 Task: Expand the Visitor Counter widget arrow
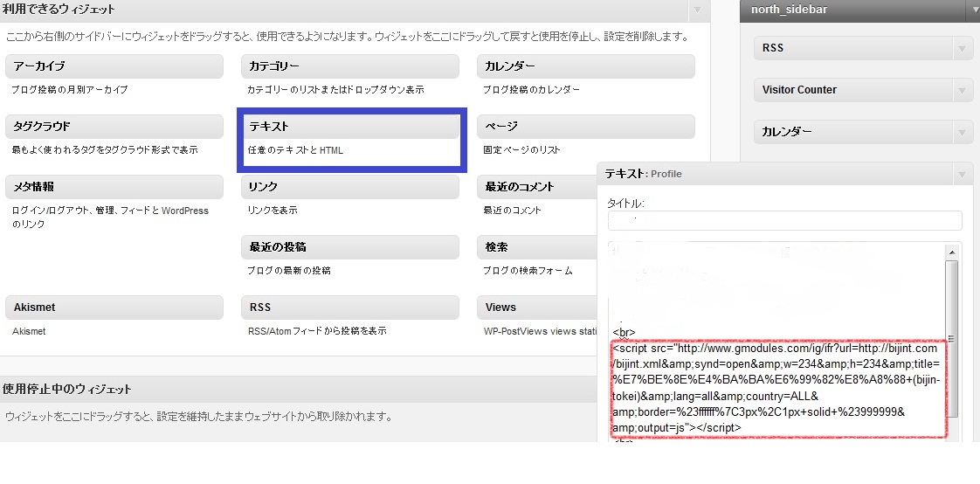[962, 90]
